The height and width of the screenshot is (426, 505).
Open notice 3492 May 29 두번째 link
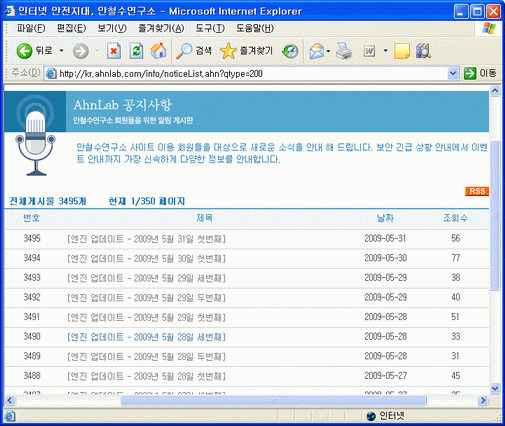click(146, 298)
